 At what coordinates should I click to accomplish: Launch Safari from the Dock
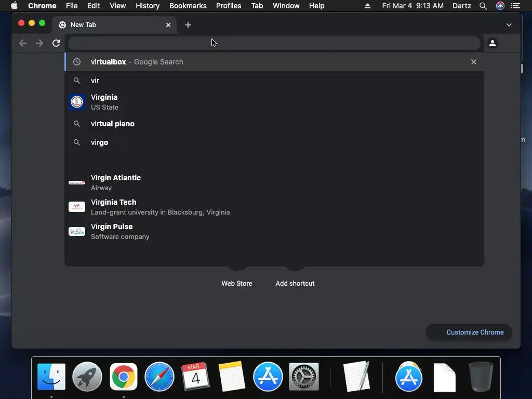pyautogui.click(x=159, y=377)
